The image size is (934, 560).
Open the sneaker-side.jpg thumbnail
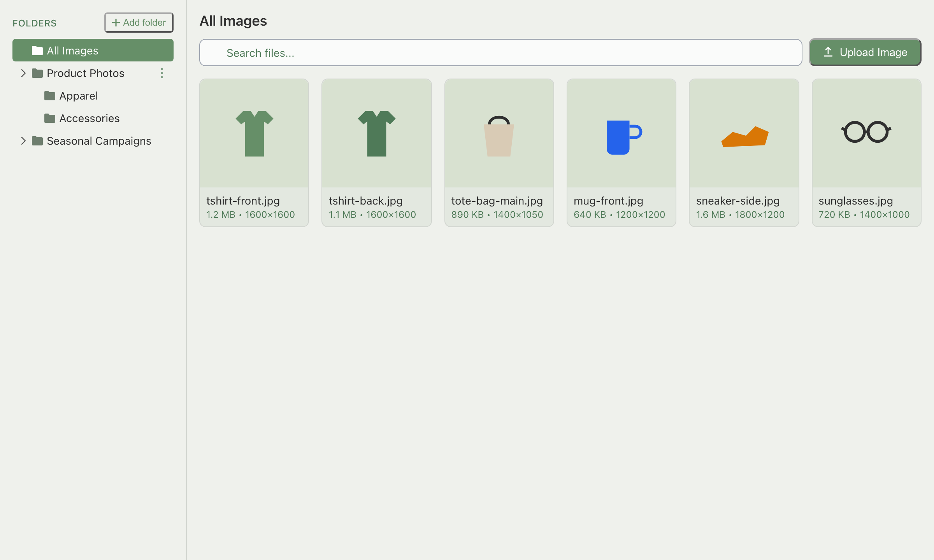744,133
